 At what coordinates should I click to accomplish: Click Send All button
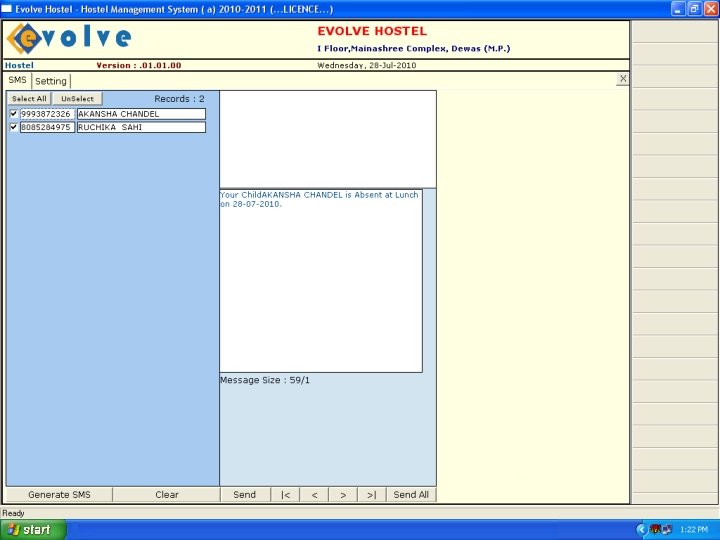tap(411, 495)
